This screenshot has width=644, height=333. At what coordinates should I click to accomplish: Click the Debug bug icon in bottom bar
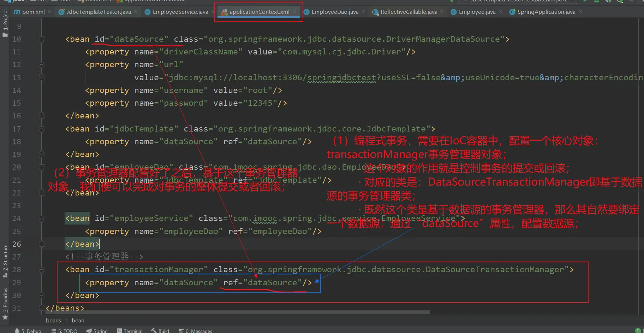pos(17,331)
